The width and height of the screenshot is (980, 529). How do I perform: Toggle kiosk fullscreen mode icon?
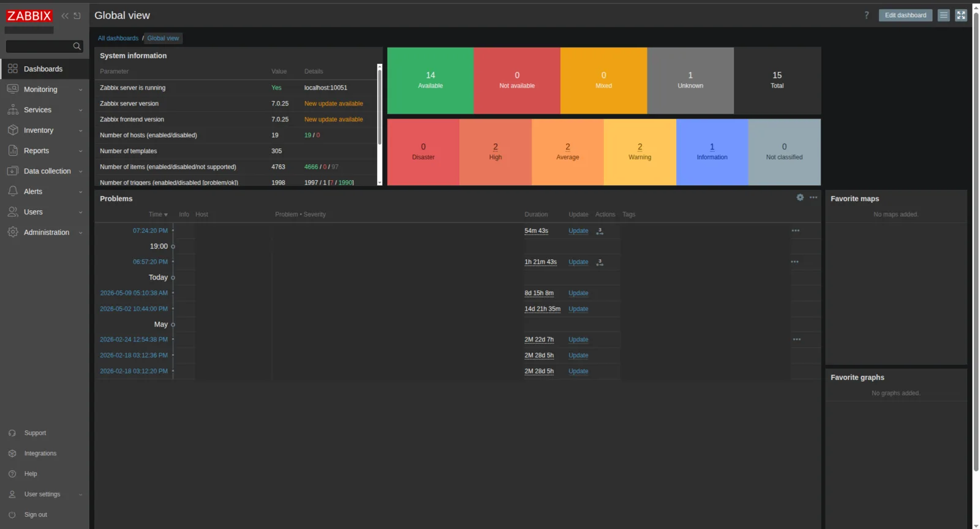[961, 15]
